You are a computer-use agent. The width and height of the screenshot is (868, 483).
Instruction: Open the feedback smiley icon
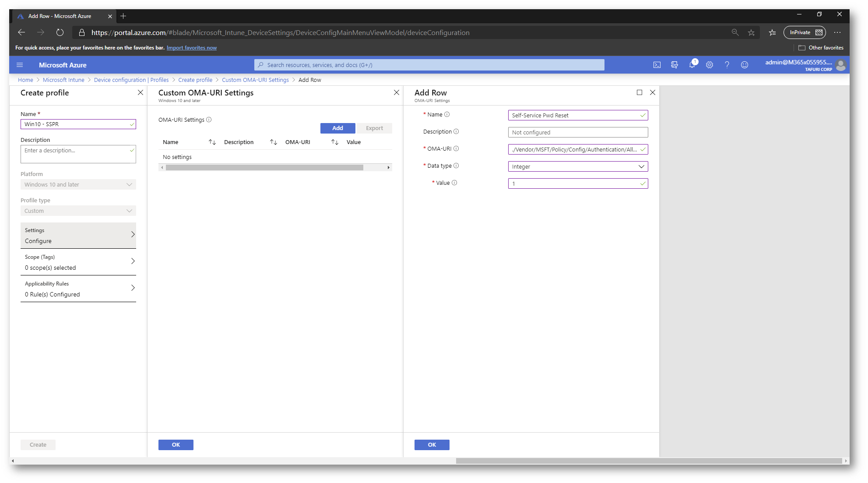point(745,65)
